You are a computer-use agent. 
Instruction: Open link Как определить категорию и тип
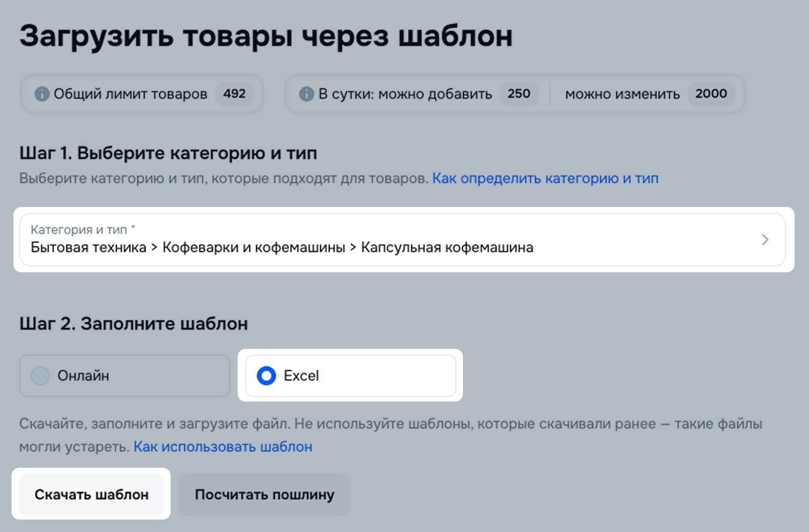click(x=545, y=178)
